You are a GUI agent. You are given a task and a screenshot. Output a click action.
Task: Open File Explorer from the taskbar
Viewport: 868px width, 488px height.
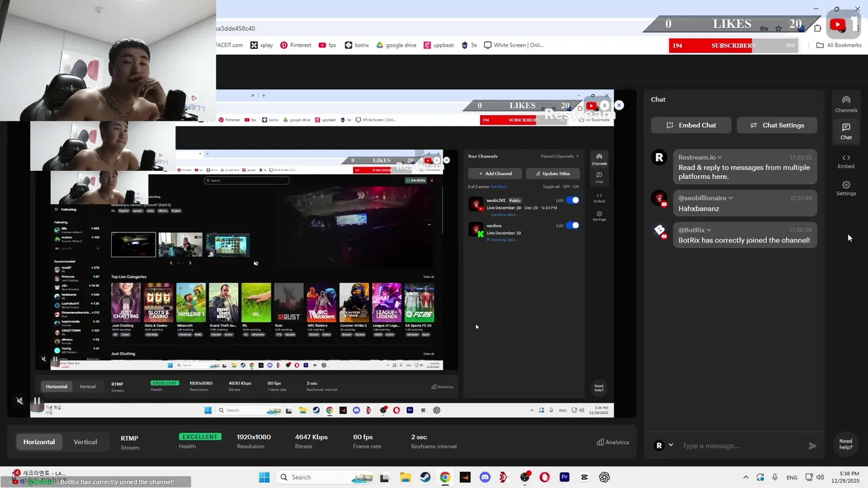click(405, 477)
